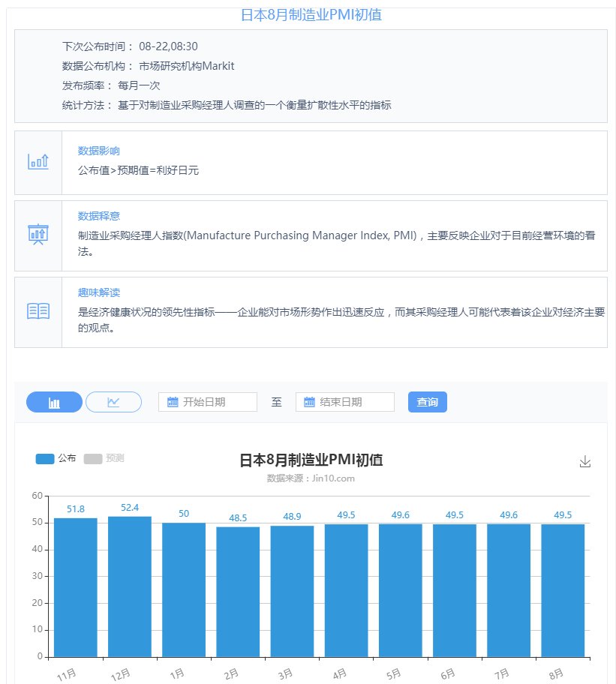Click the 11月 bar with value 51.8
This screenshot has height=684, width=616.
pyautogui.click(x=76, y=587)
